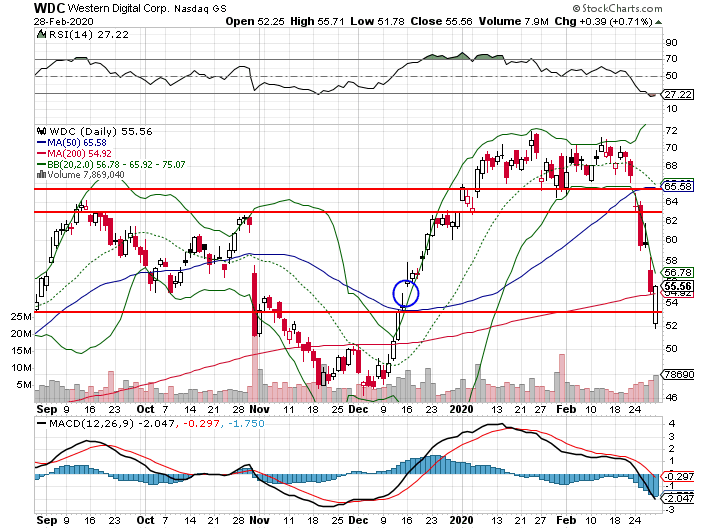The image size is (706, 530).
Task: Click the candlestick icon beside WDC (Daily)
Action: [41, 131]
